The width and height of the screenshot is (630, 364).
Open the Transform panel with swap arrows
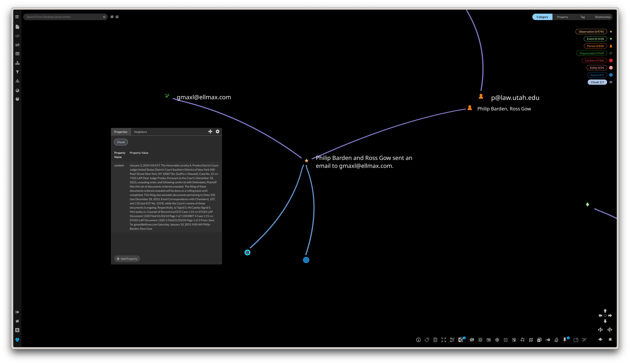click(17, 45)
